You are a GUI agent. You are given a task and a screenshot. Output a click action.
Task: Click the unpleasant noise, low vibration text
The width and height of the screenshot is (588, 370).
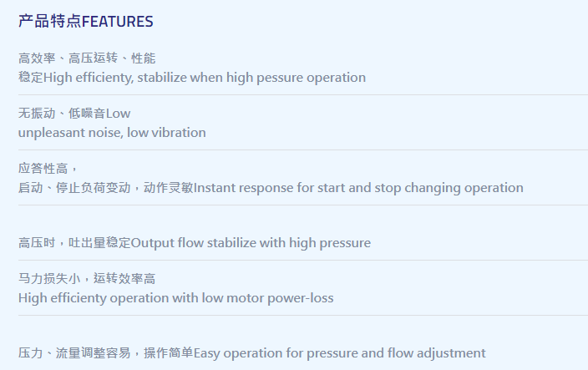[112, 133]
